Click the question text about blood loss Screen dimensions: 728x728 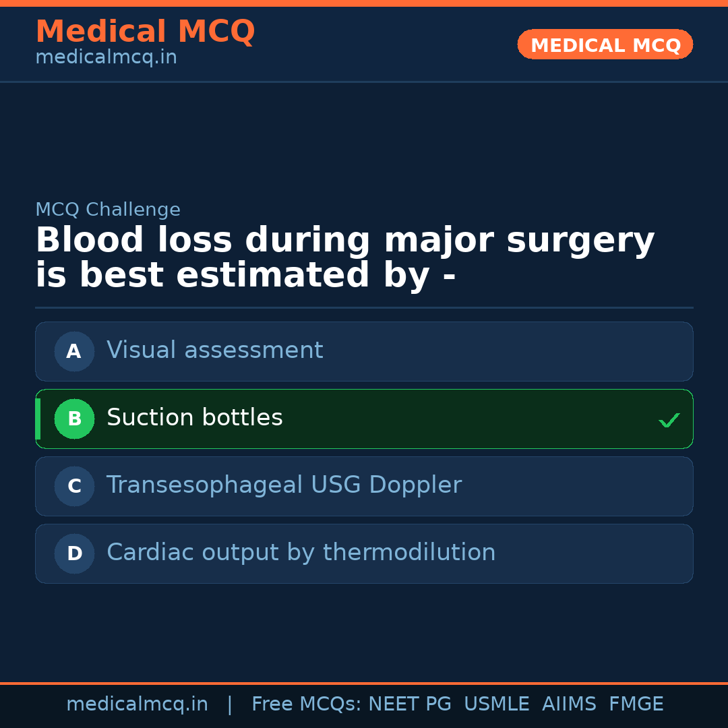tap(345, 256)
